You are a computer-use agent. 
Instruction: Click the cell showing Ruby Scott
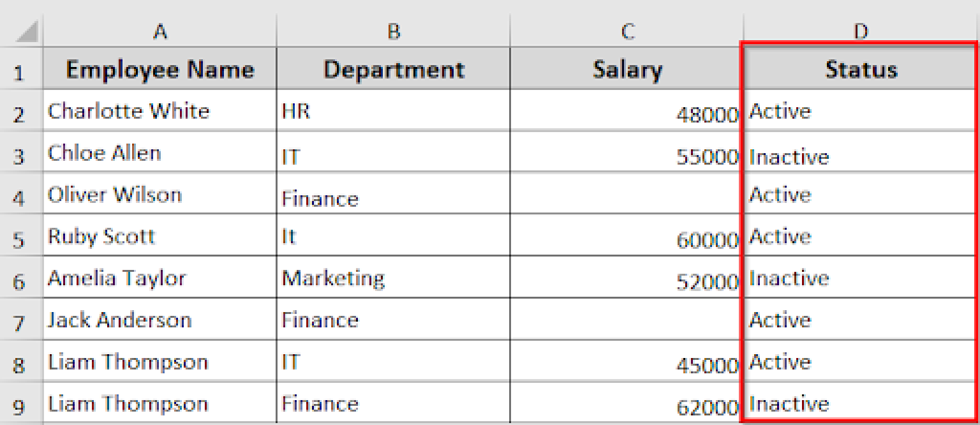click(x=160, y=236)
